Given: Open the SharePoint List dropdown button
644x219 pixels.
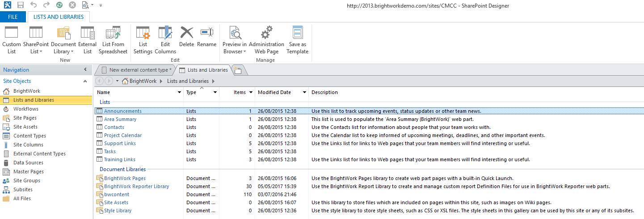Looking at the screenshot, I should (36, 40).
